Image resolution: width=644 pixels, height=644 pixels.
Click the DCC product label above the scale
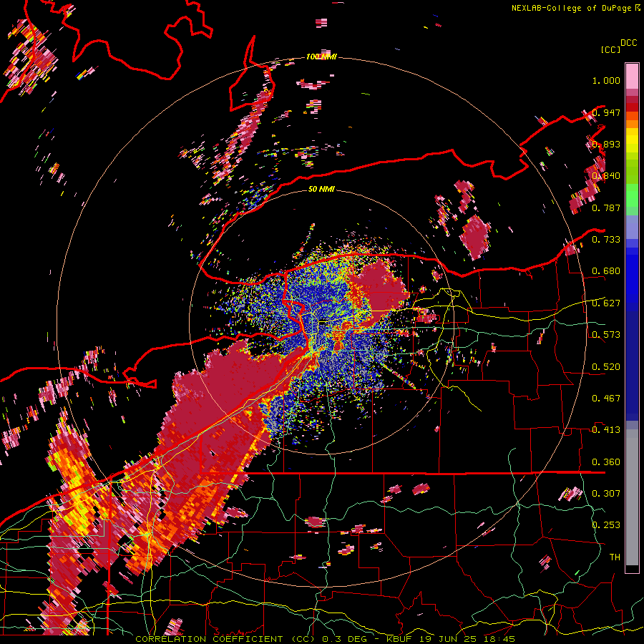(628, 43)
